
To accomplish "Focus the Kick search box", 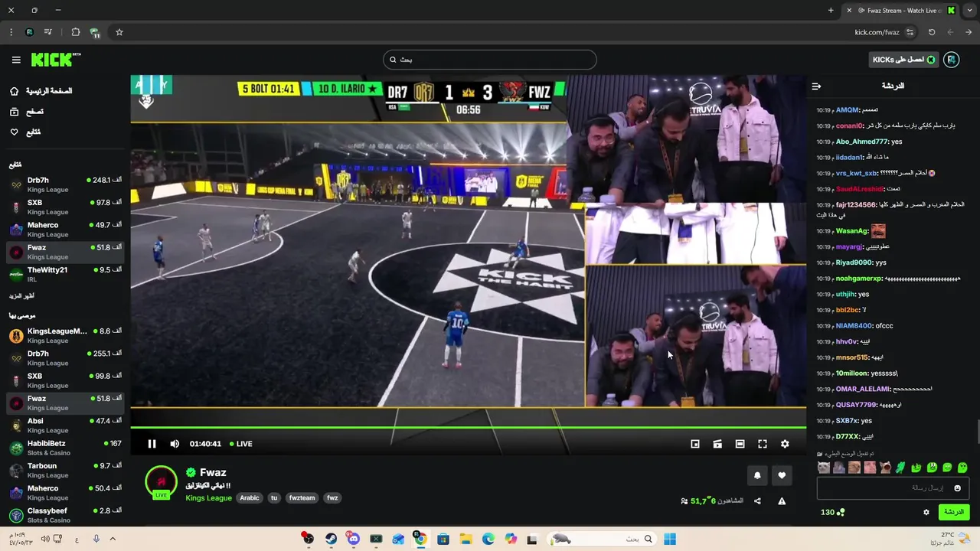I will 490,60.
